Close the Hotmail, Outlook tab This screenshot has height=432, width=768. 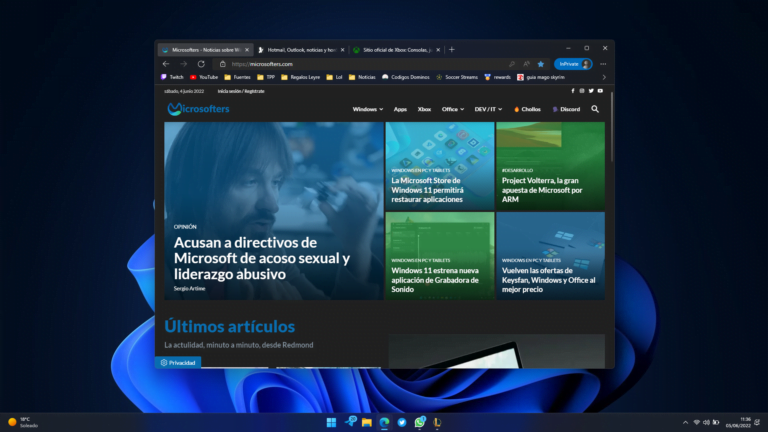[x=342, y=50]
